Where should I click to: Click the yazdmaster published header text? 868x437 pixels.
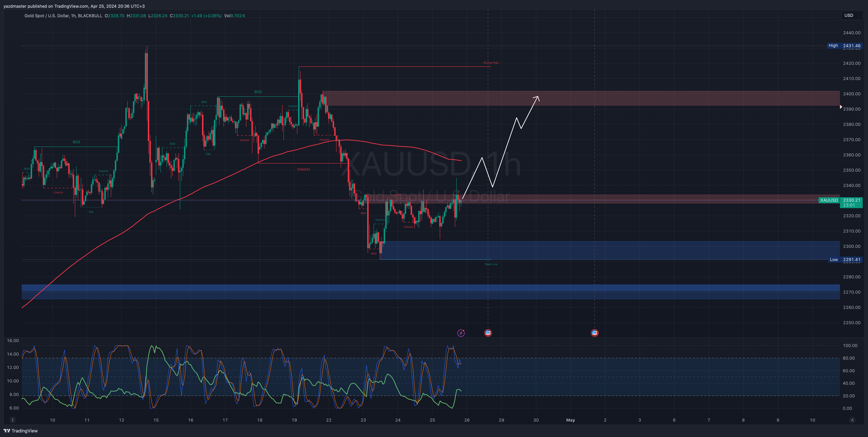74,6
